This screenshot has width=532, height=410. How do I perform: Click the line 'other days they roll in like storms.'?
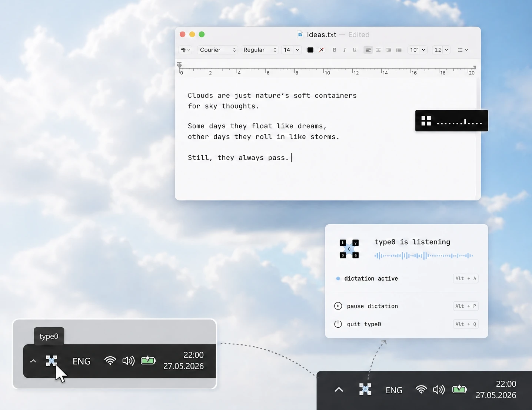(x=263, y=137)
